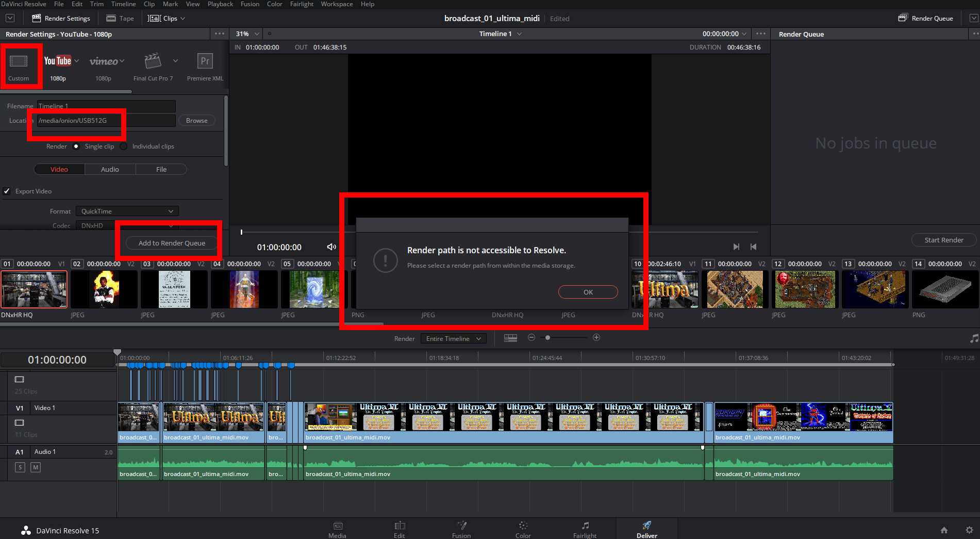Switch to Audio settings tab
Image resolution: width=980 pixels, height=539 pixels.
click(x=110, y=169)
